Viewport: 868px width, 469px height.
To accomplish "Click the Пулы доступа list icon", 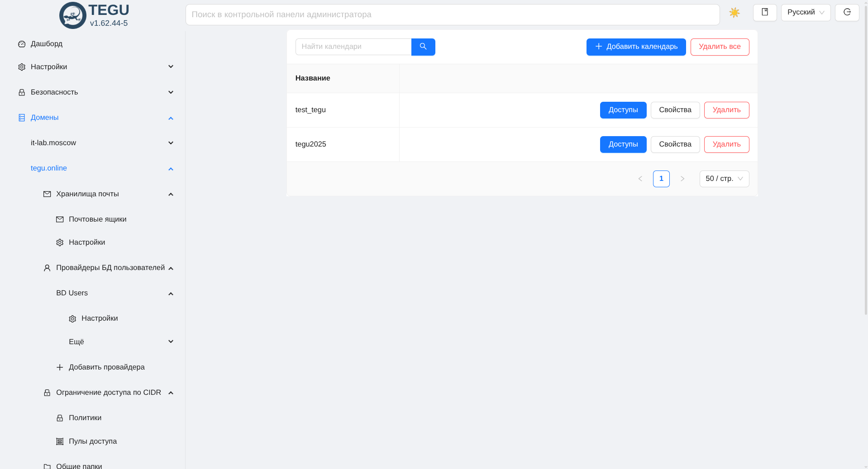I will pos(60,441).
